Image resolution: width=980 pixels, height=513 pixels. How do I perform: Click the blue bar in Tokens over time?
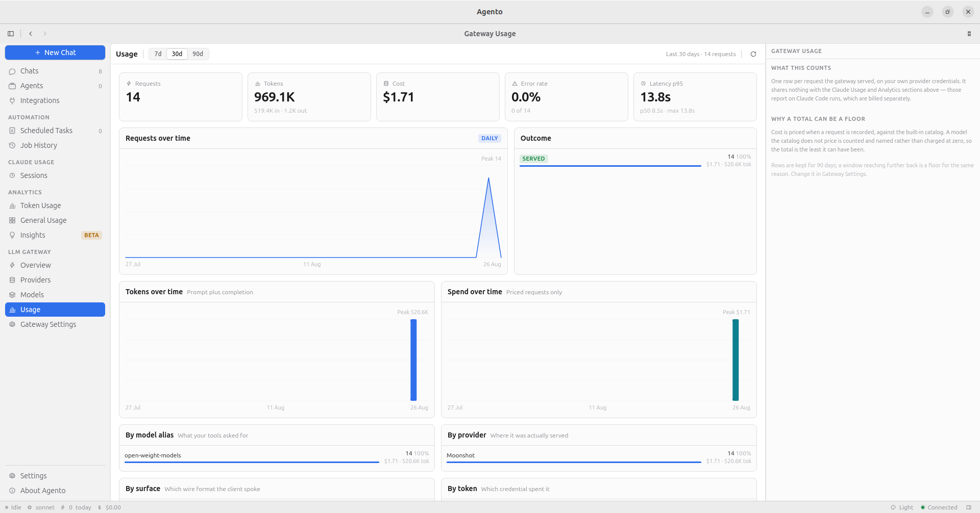pyautogui.click(x=413, y=360)
